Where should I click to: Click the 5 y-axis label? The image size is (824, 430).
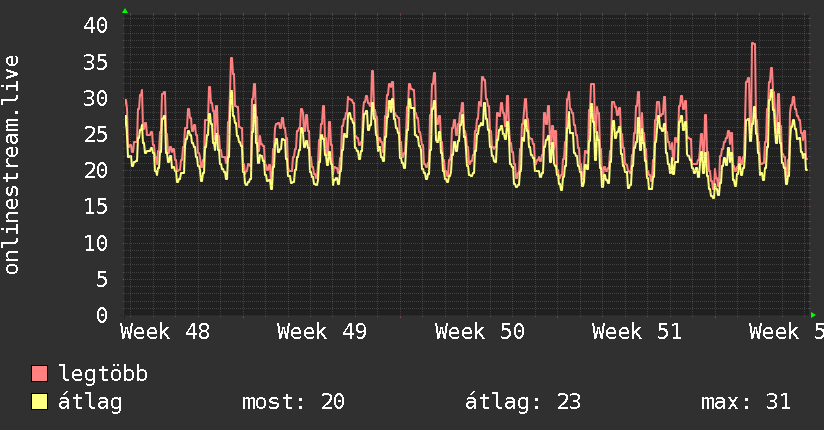(102, 279)
